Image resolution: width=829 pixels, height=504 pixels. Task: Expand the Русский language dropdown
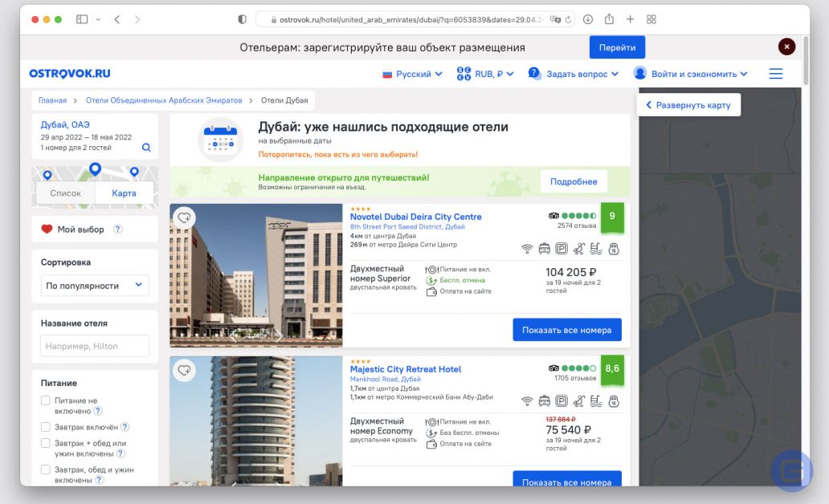412,74
